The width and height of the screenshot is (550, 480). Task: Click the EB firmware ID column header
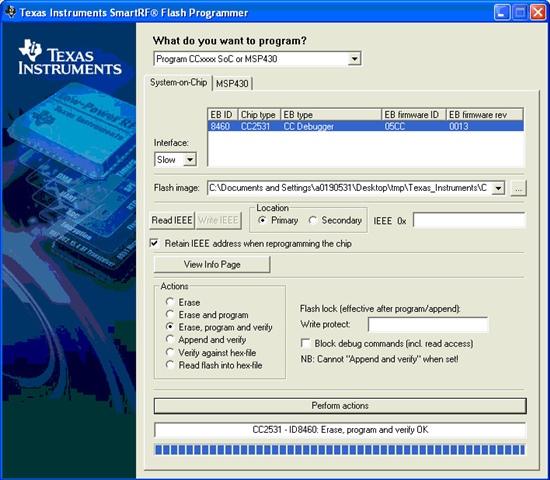(414, 115)
